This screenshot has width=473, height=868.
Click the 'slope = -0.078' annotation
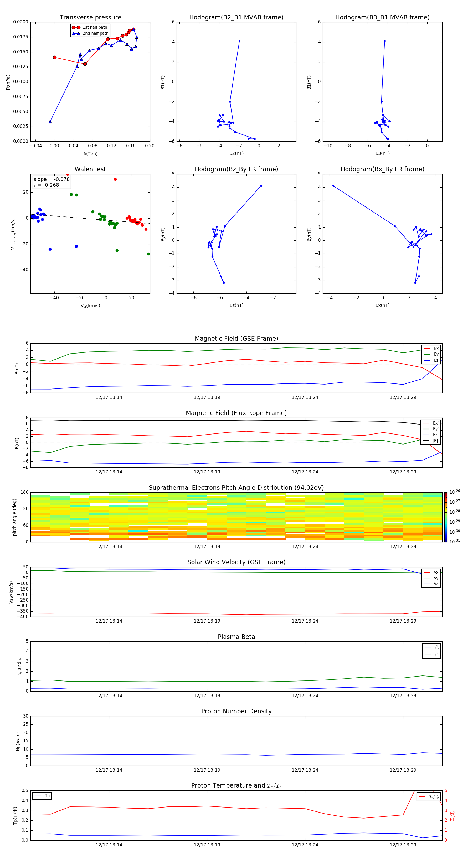[x=52, y=179]
